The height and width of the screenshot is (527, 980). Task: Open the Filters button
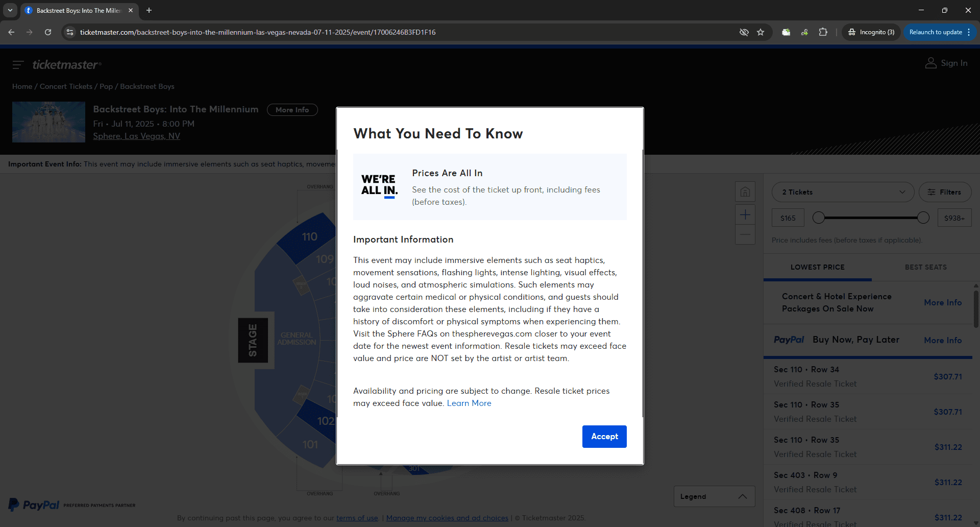pyautogui.click(x=945, y=192)
